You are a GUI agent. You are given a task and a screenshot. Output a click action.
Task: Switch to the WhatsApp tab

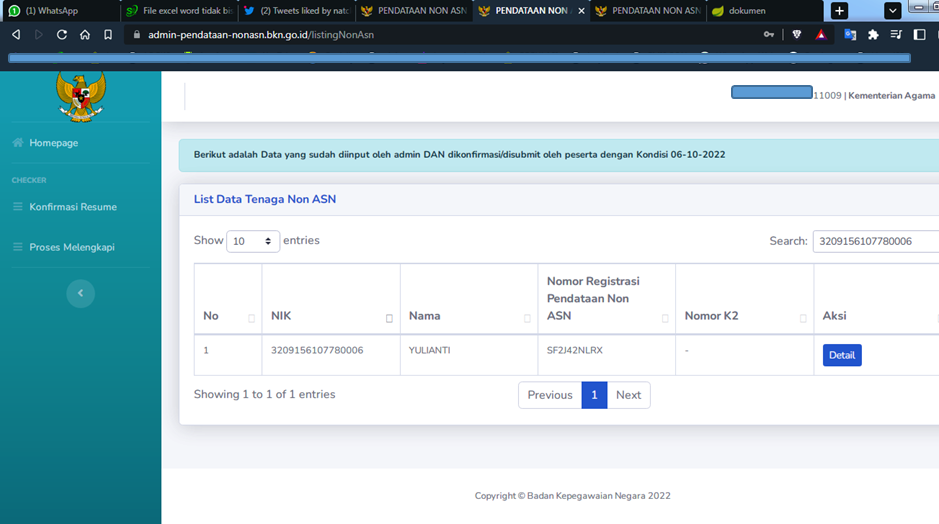coord(60,11)
